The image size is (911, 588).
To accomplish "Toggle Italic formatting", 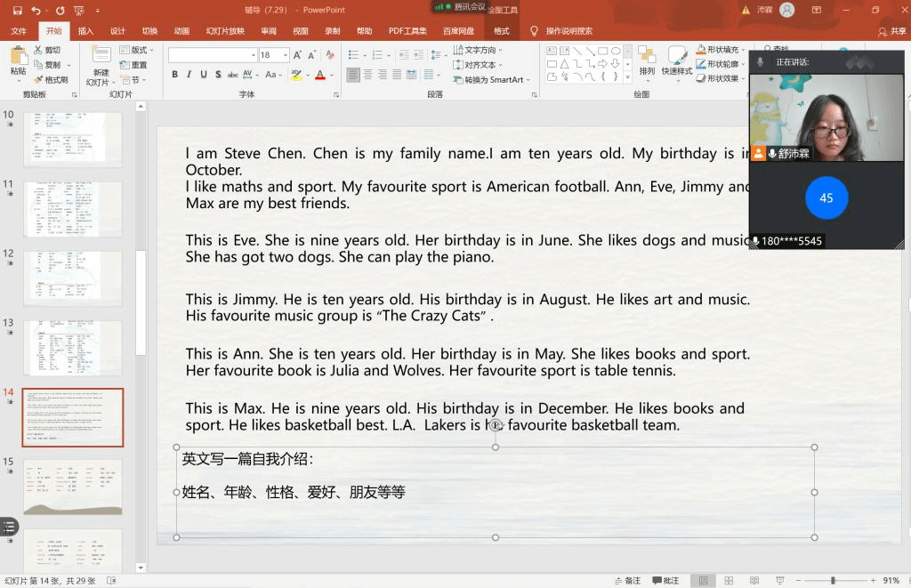I will click(x=189, y=75).
